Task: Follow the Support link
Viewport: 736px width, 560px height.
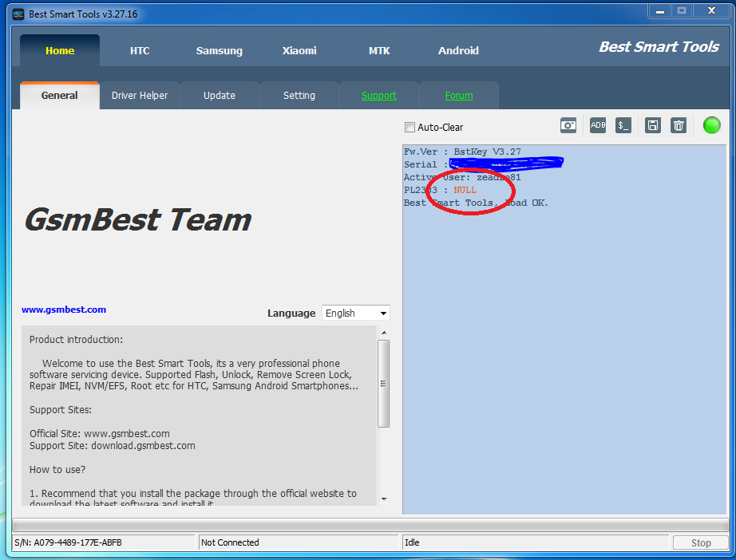Action: (x=379, y=96)
